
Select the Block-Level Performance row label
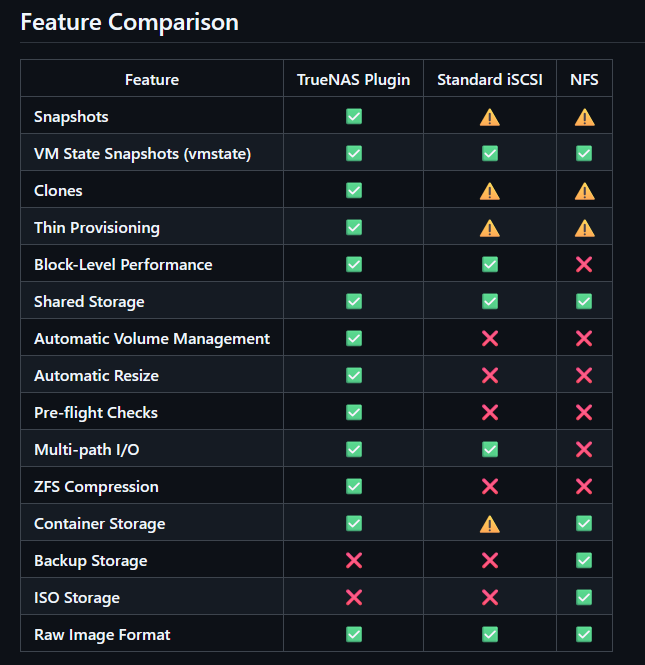tap(123, 265)
